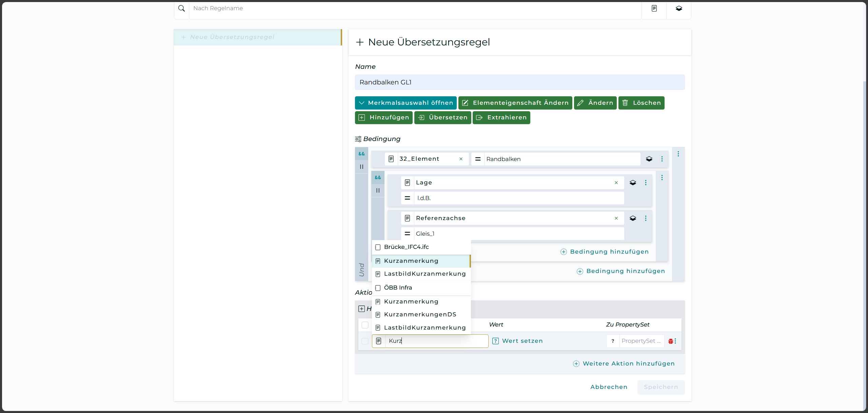The height and width of the screenshot is (413, 868).
Task: Open the three-dot menu of the Lage condition
Action: [x=646, y=183]
